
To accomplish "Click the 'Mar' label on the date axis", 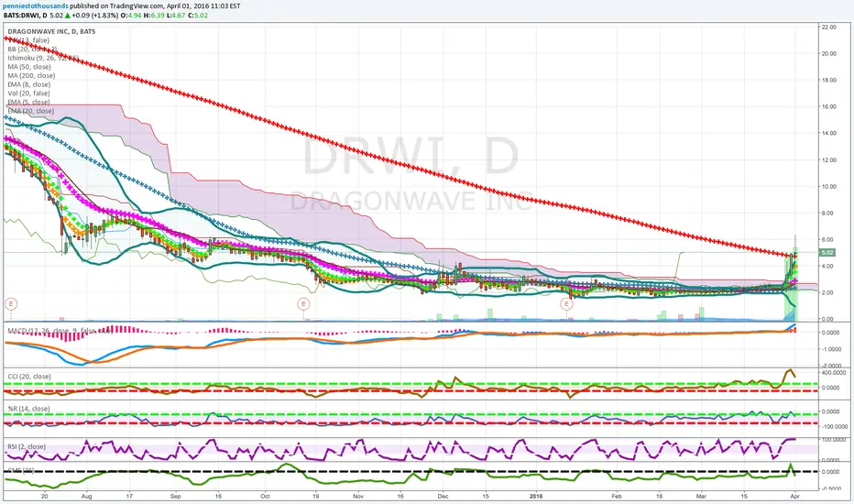I will point(702,497).
